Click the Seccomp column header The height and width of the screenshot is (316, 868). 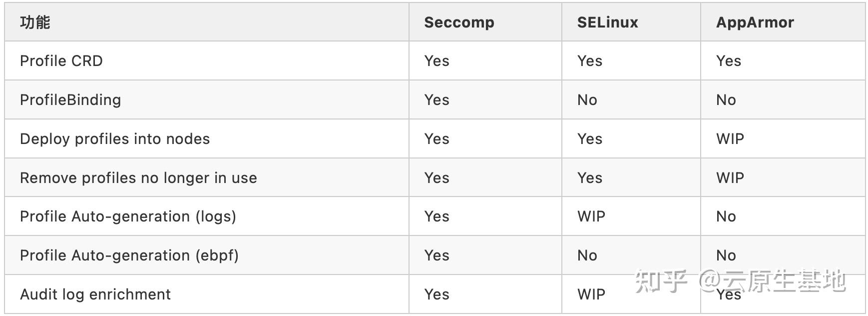(459, 22)
